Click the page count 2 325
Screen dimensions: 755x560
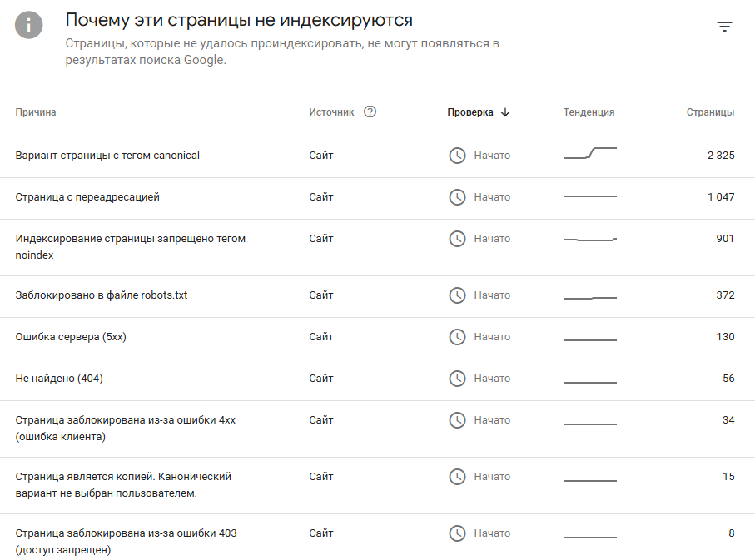pos(721,156)
